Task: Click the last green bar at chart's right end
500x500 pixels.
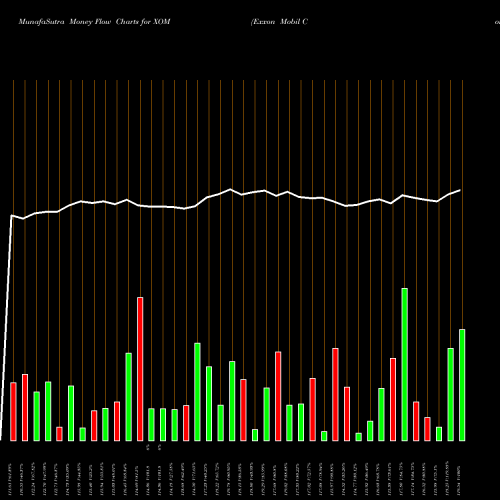Action: click(x=462, y=385)
